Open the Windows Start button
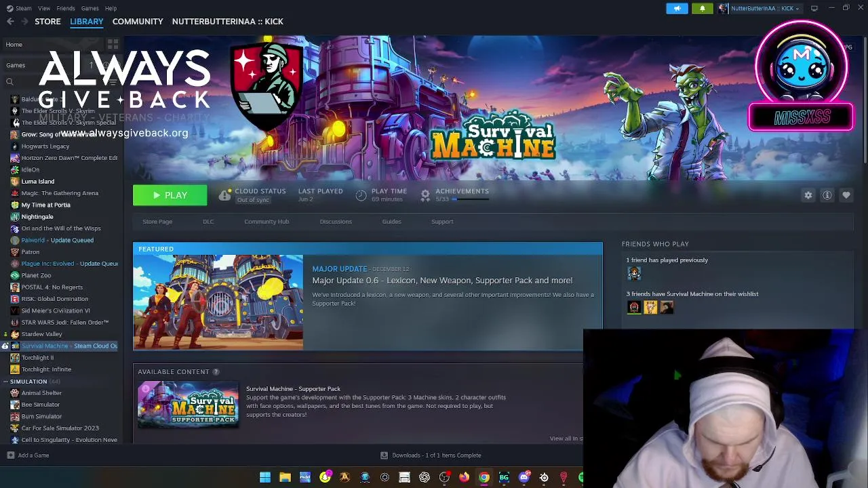 click(x=265, y=478)
